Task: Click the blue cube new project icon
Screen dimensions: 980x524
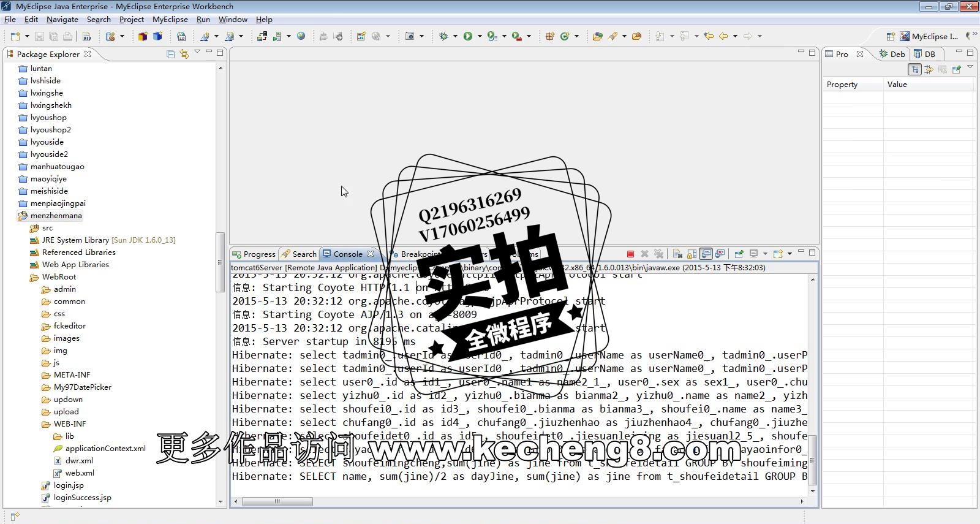Action: click(157, 36)
